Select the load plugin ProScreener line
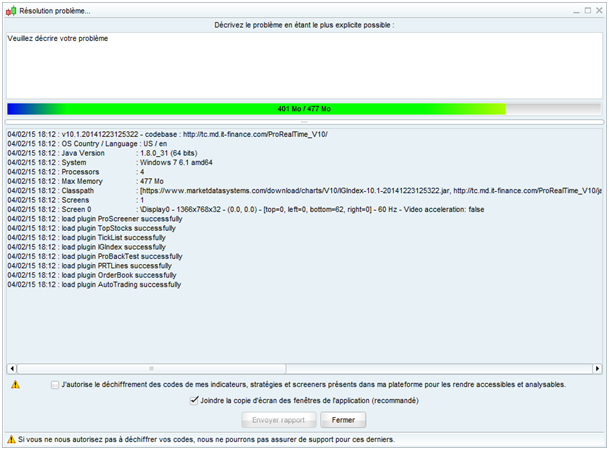 click(95, 219)
